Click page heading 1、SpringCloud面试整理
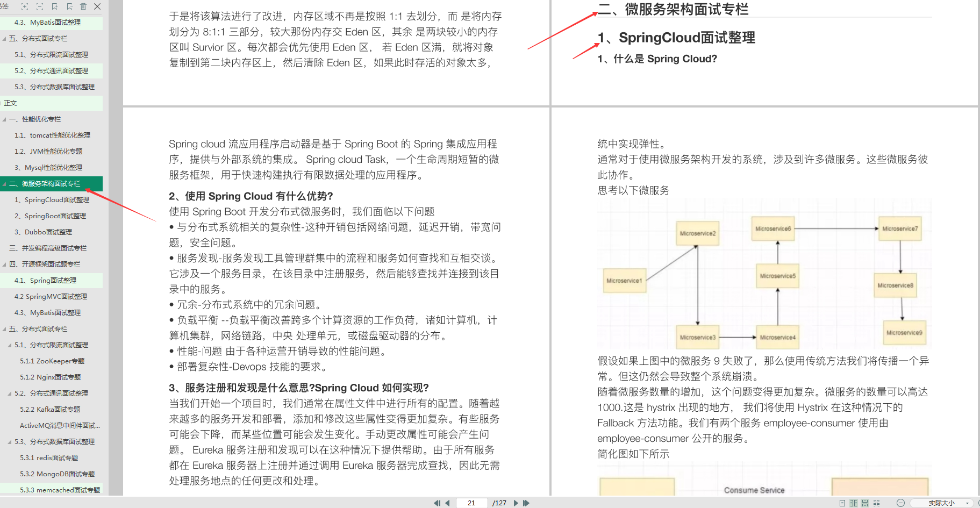This screenshot has height=508, width=980. tap(676, 38)
